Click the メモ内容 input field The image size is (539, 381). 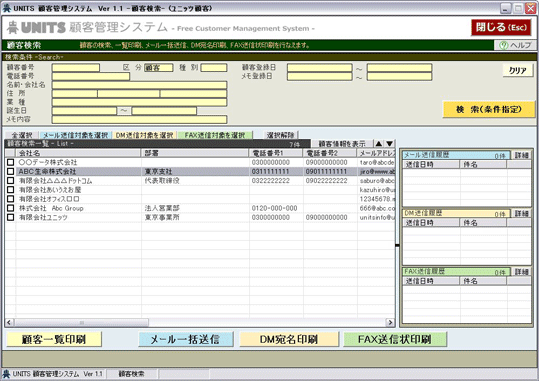click(x=140, y=119)
